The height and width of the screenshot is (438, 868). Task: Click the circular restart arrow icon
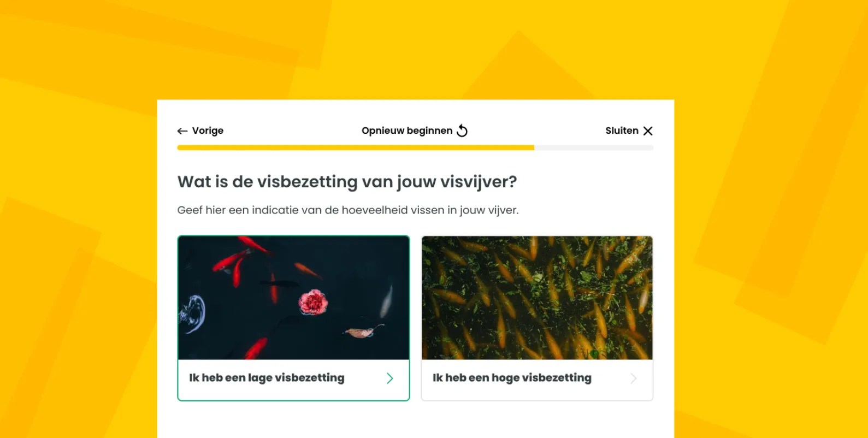[x=462, y=131]
